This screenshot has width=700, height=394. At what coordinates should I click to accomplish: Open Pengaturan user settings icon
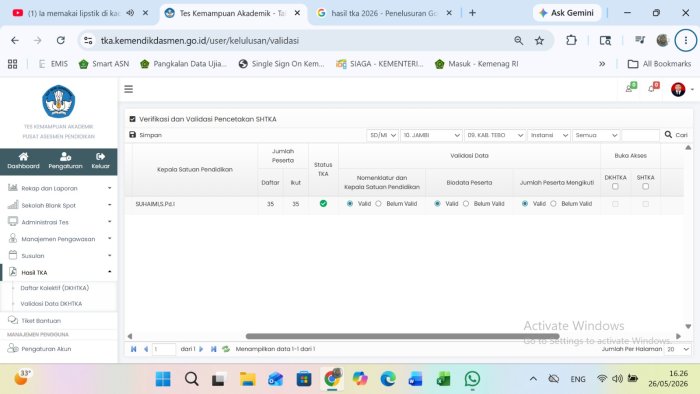coord(65,156)
